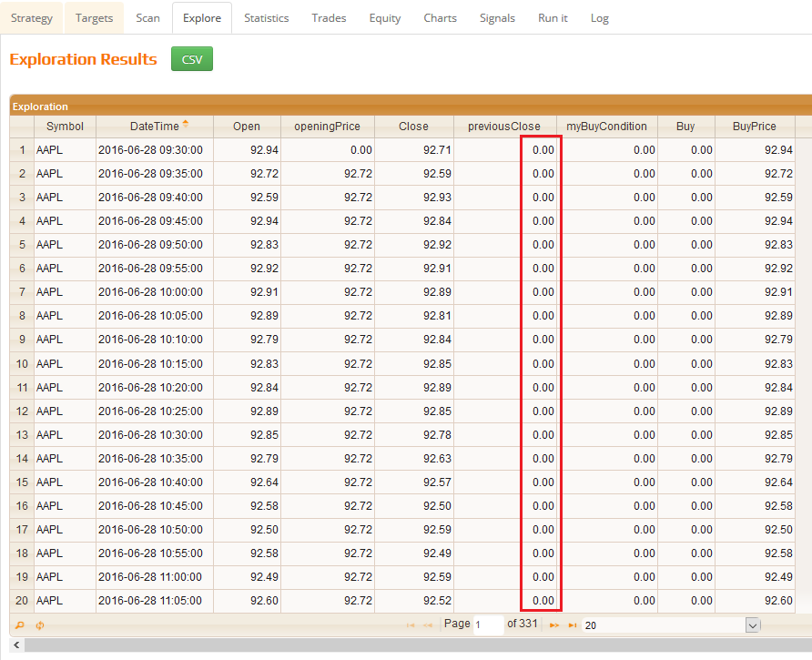
Task: Switch to the Targets tab
Action: tap(94, 18)
